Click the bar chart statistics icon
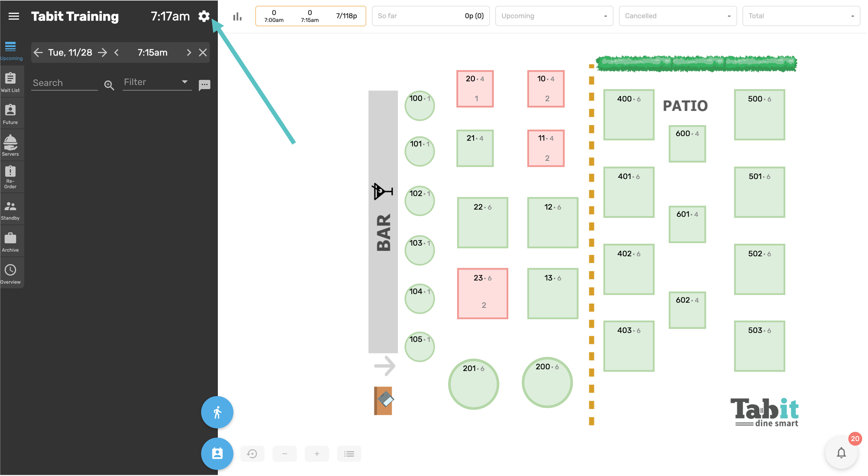 [x=237, y=16]
